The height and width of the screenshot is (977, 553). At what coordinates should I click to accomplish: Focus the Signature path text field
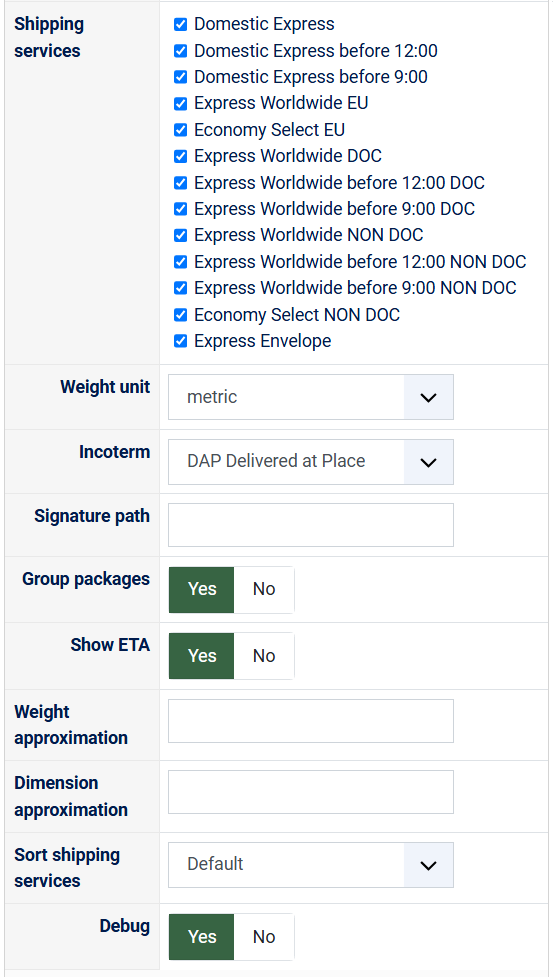coord(311,525)
